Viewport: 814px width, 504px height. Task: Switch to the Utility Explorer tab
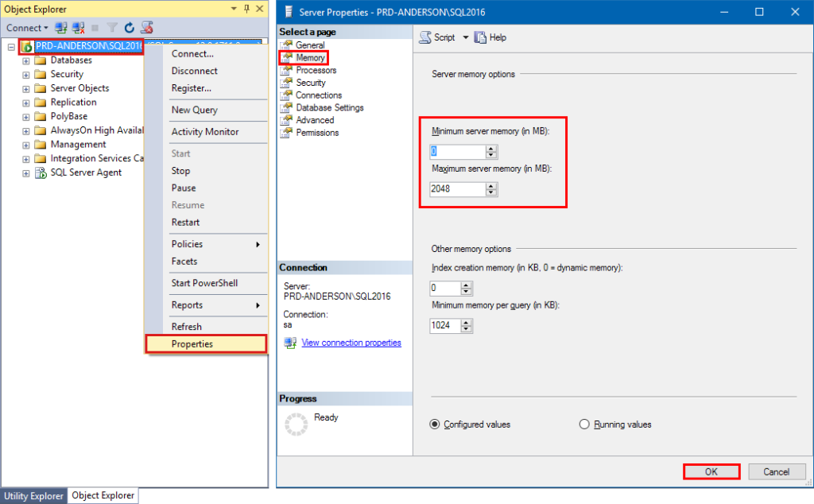(x=33, y=496)
